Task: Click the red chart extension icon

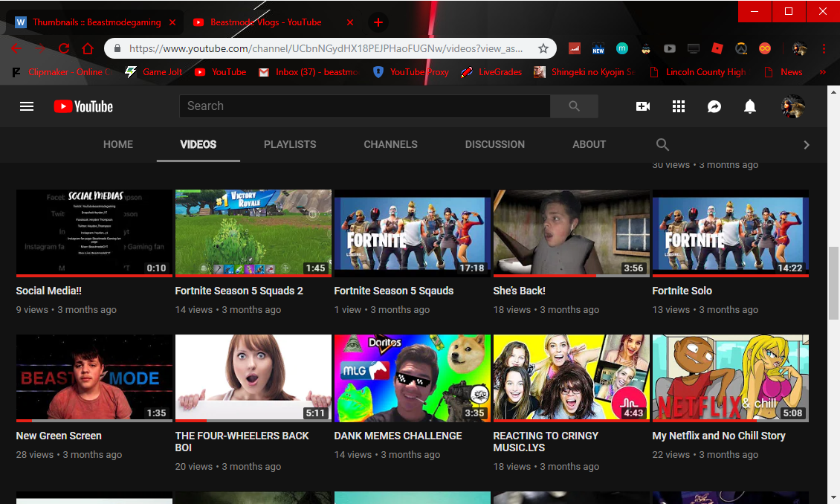Action: (575, 49)
